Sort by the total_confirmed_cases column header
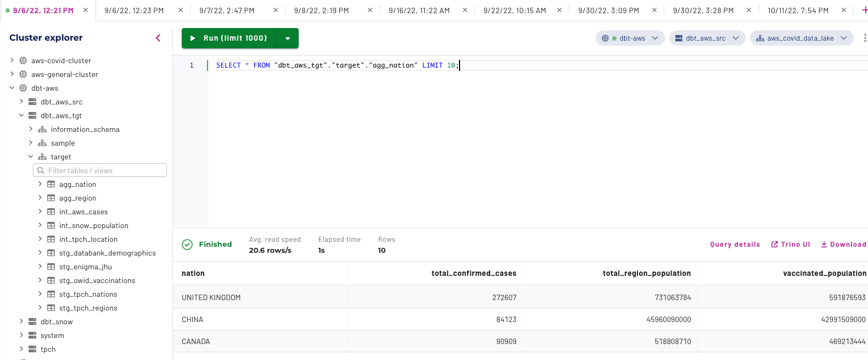 point(474,273)
